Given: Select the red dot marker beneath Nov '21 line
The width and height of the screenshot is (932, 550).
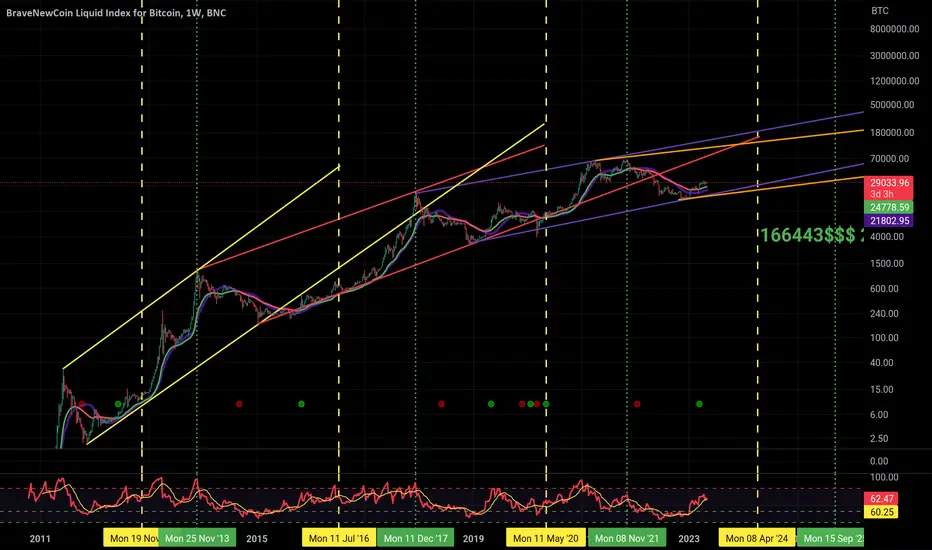Looking at the screenshot, I should 637,404.
